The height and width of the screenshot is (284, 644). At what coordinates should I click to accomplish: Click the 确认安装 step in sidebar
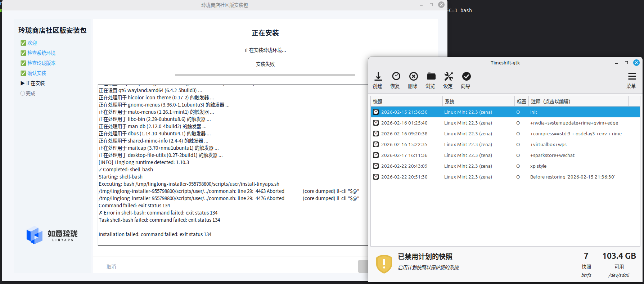(x=33, y=73)
